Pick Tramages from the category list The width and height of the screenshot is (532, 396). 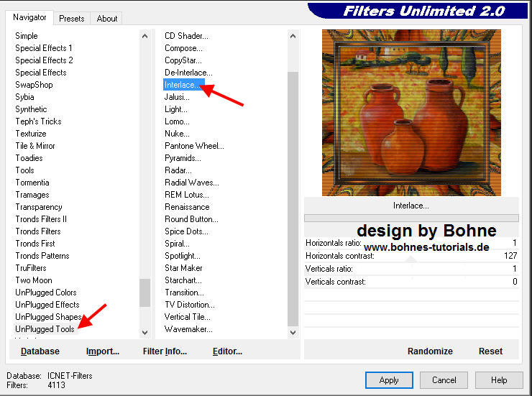(32, 195)
